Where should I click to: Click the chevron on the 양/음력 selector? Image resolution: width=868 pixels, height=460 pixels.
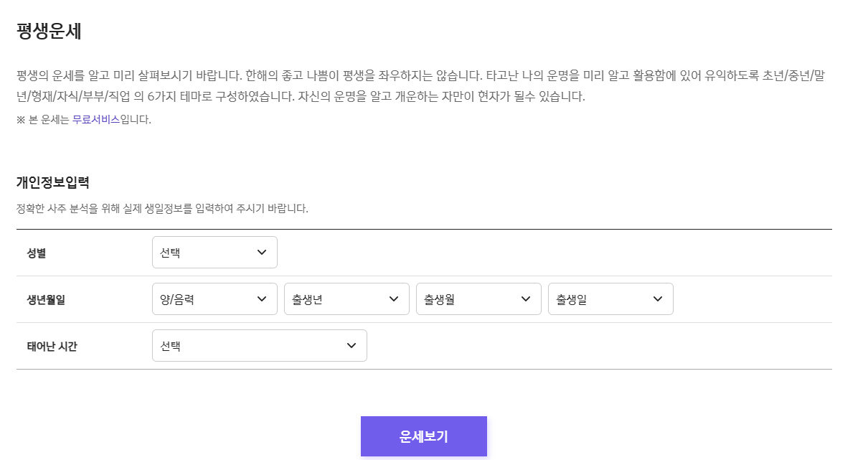coord(263,299)
